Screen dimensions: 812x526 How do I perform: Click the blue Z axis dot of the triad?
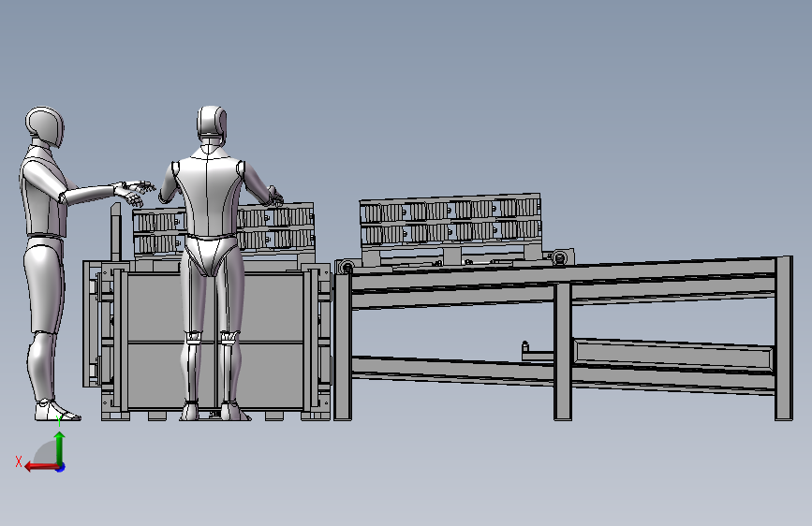[x=61, y=467]
